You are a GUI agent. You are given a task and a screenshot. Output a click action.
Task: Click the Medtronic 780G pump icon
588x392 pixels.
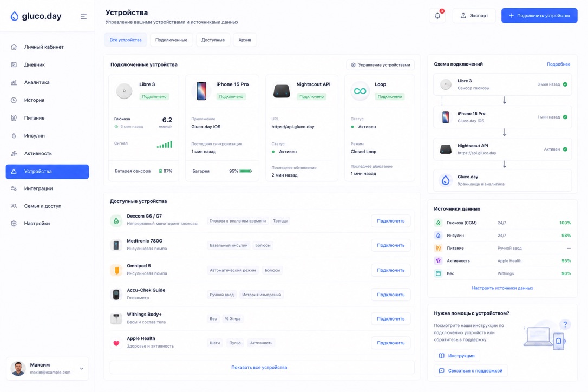116,245
